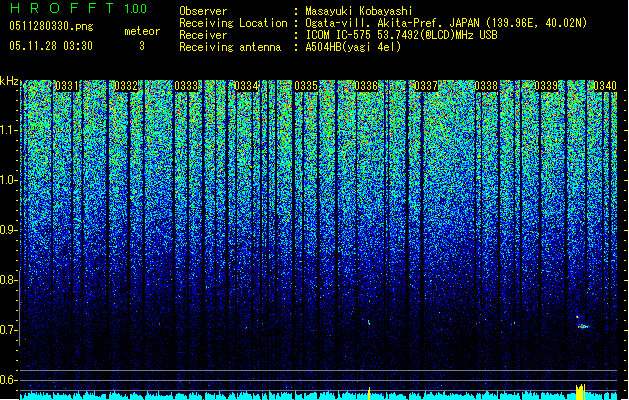This screenshot has width=629, height=400.
Task: Click the thin yellow spike below 0336
Action: [369, 393]
